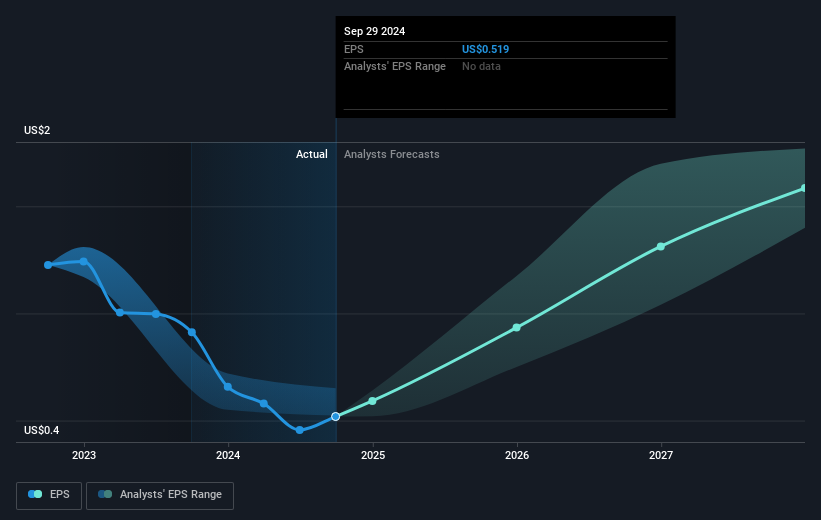Click the first EPS data point before 2023

point(48,265)
